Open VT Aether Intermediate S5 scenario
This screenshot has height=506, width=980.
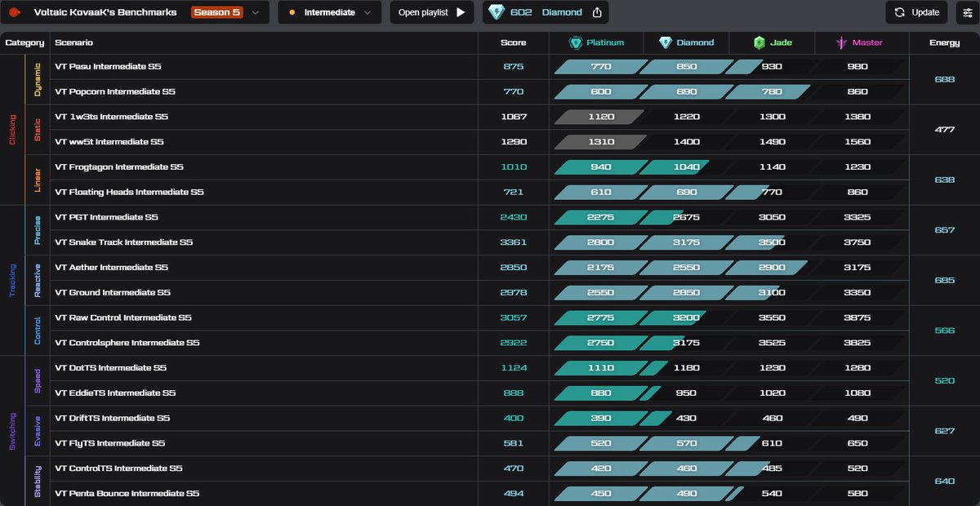(x=111, y=268)
